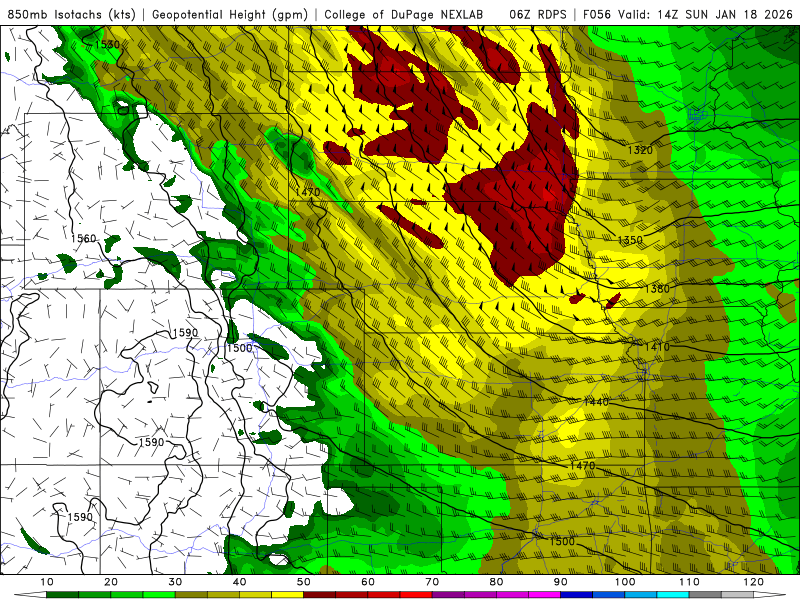
Task: Click the 70 label on the color scale
Action: tap(432, 582)
